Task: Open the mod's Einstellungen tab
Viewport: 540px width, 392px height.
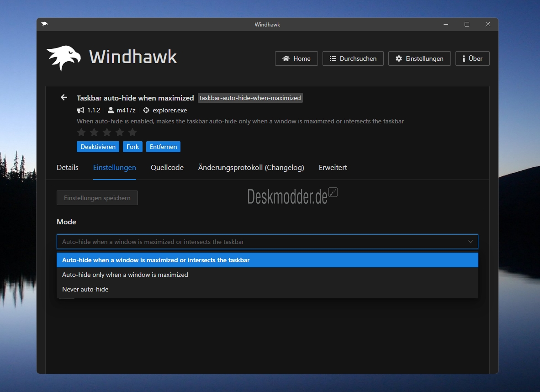Action: pyautogui.click(x=114, y=167)
